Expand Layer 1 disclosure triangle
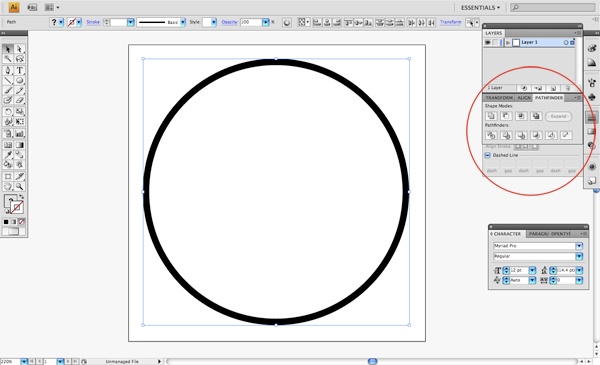Image resolution: width=600 pixels, height=365 pixels. (508, 42)
